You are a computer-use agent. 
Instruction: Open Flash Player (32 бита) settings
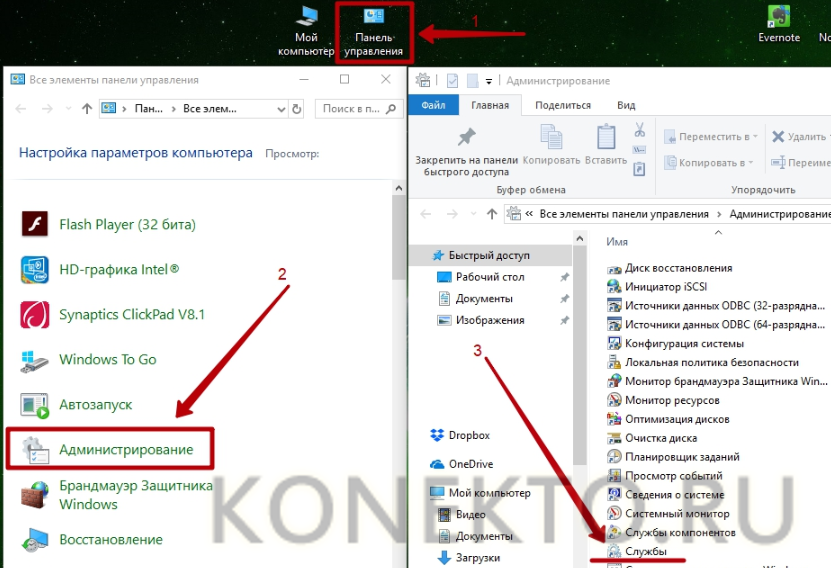(109, 224)
